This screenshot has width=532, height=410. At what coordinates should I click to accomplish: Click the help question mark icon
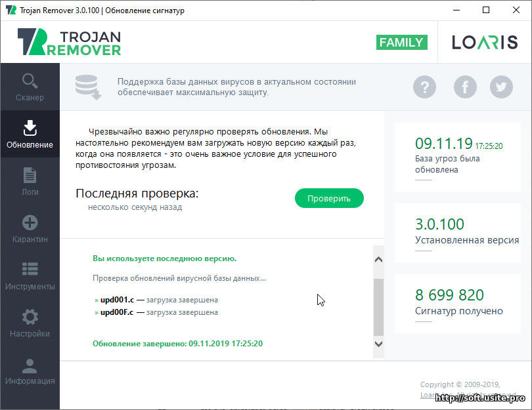[x=424, y=87]
